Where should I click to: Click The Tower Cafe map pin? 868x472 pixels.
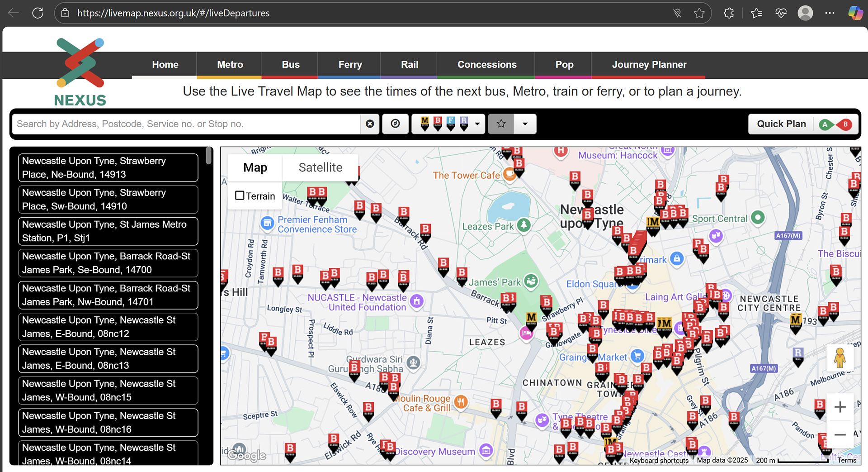coord(509,174)
